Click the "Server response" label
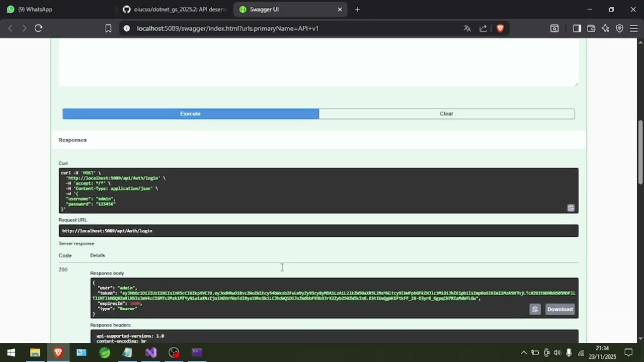 (76, 243)
